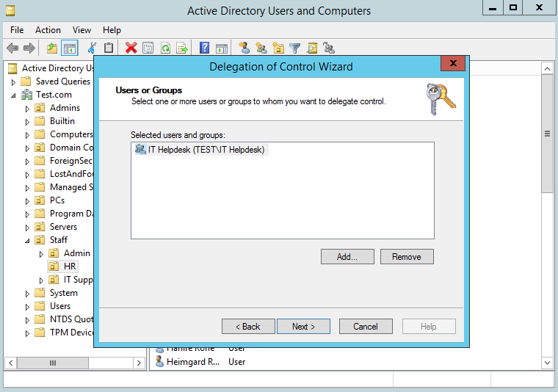The height and width of the screenshot is (392, 558).
Task: Click the vertical scrollbar down arrow
Action: (547, 363)
